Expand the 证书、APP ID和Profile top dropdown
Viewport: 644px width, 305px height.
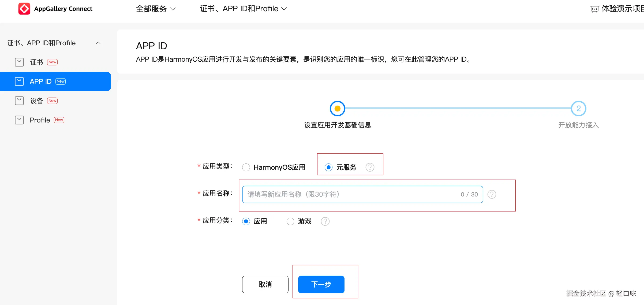point(243,9)
